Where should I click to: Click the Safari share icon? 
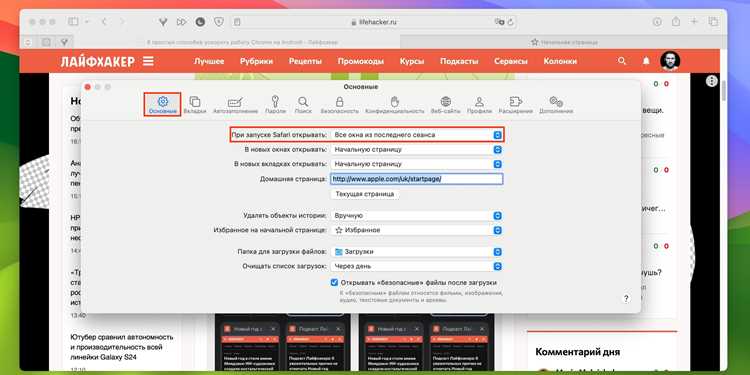676,22
